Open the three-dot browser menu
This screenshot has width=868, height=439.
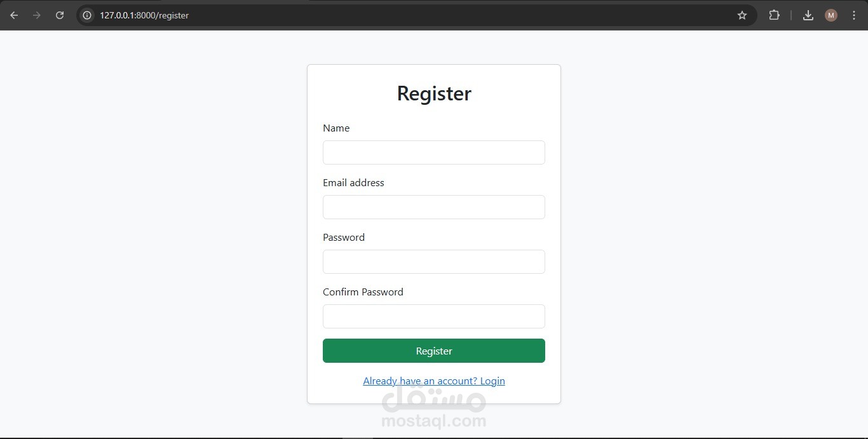point(854,15)
